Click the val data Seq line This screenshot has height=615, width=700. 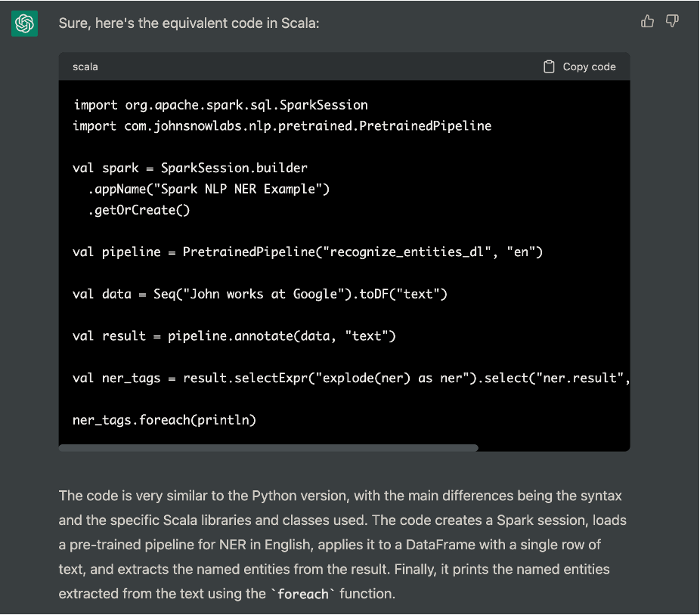pos(260,294)
